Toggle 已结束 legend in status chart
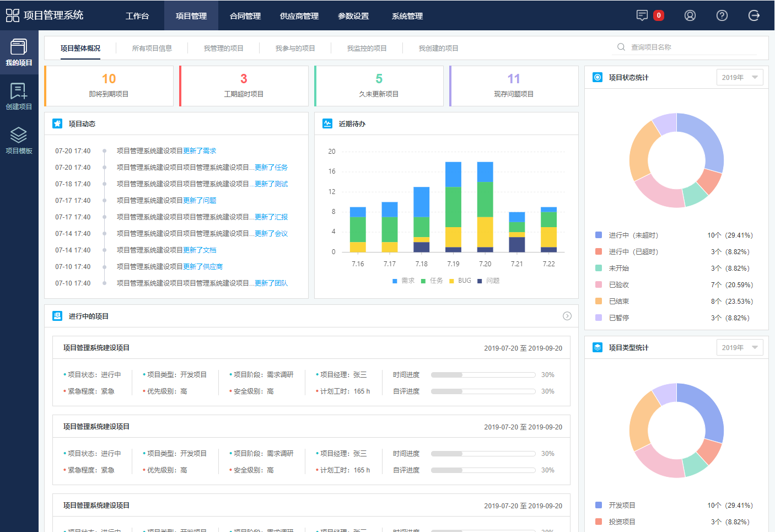This screenshot has width=775, height=532. pyautogui.click(x=612, y=301)
